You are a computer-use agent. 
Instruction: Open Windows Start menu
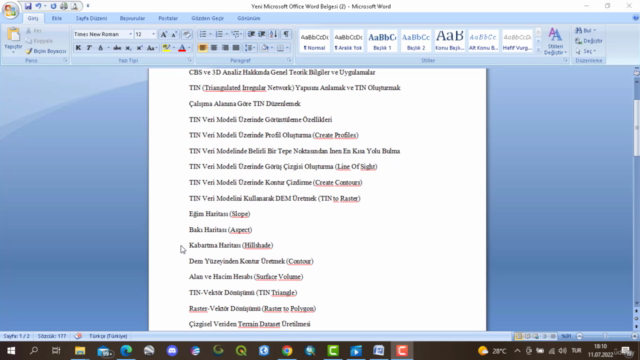(x=11, y=351)
